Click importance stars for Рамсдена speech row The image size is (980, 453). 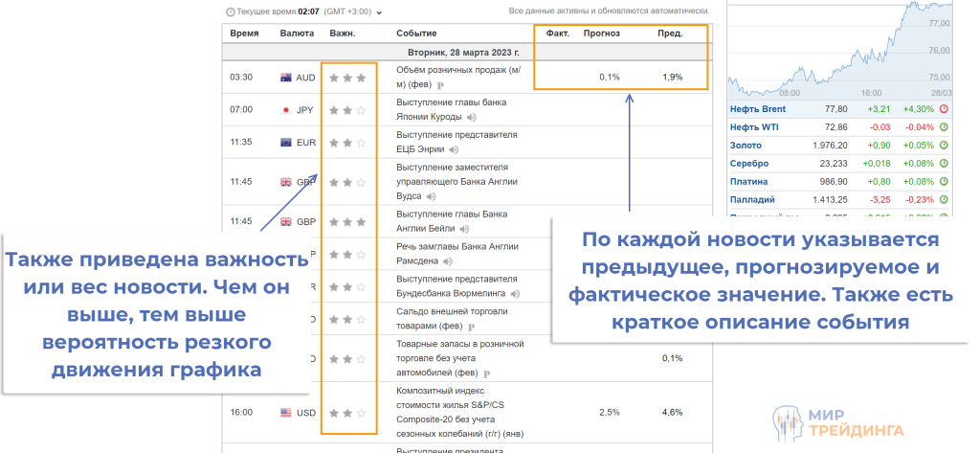[x=346, y=254]
